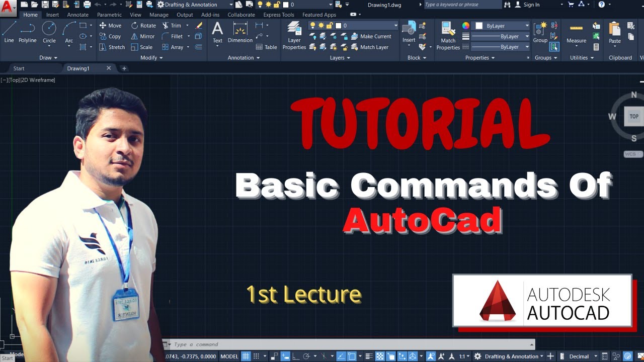Close the Drawing1 tab
Screen dimensions: 644x362
point(109,68)
